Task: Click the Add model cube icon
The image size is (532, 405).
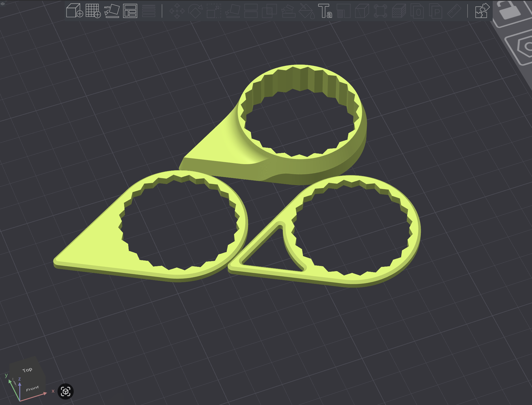Action: coord(74,11)
